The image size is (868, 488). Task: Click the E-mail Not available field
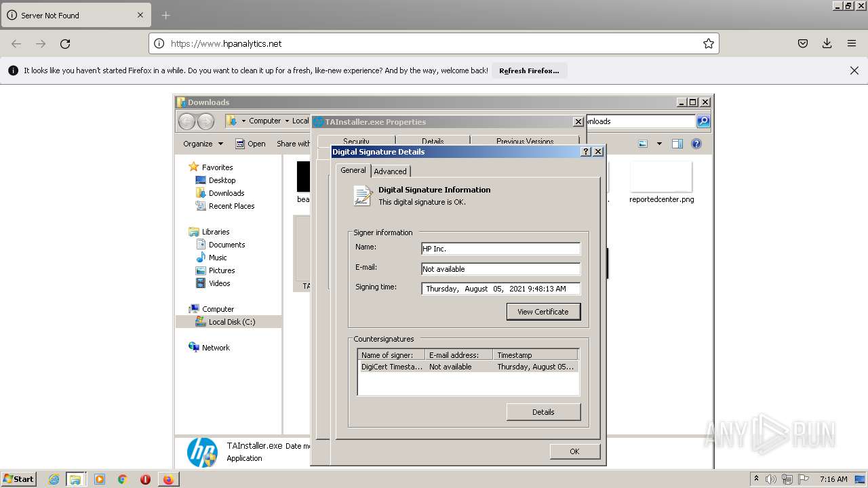tap(500, 269)
